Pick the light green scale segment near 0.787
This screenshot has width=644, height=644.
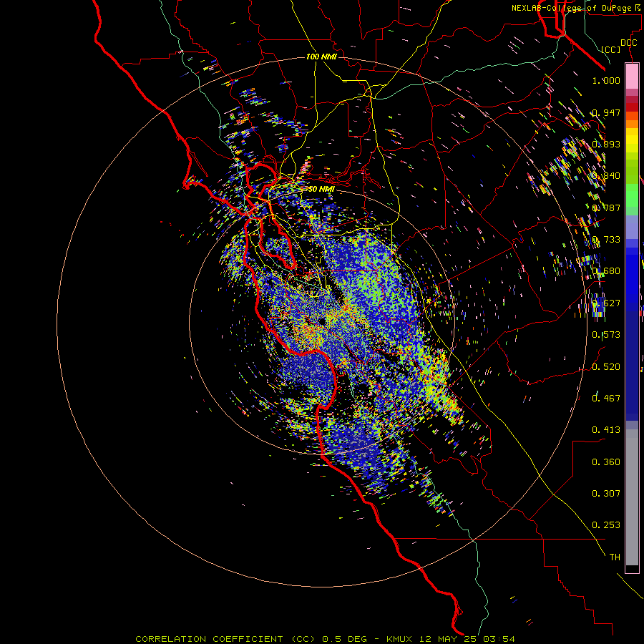632,195
